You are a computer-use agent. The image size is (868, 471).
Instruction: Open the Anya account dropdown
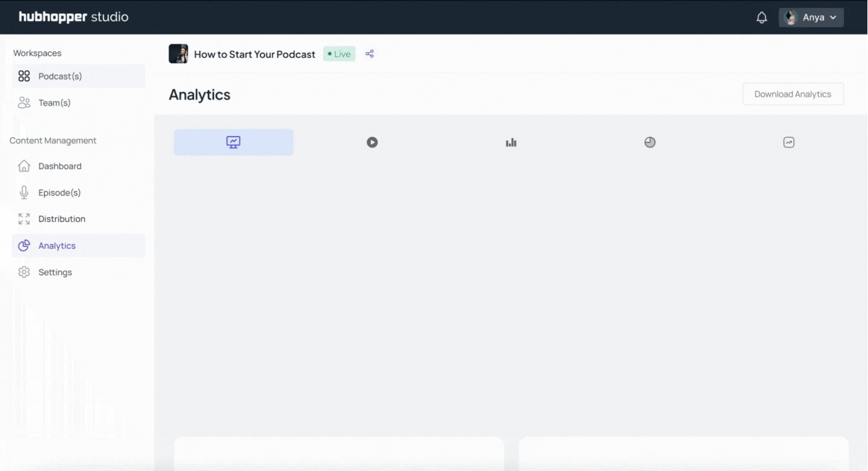coord(811,17)
